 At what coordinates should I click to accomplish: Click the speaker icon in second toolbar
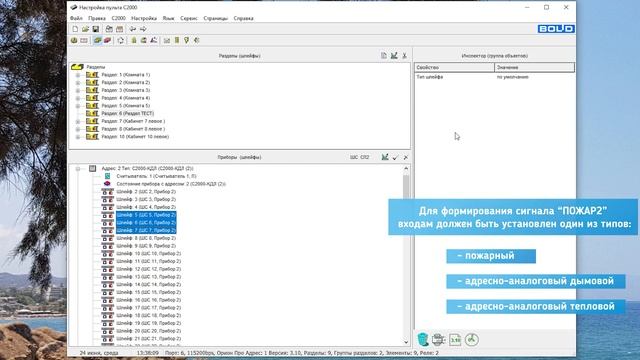(x=197, y=40)
